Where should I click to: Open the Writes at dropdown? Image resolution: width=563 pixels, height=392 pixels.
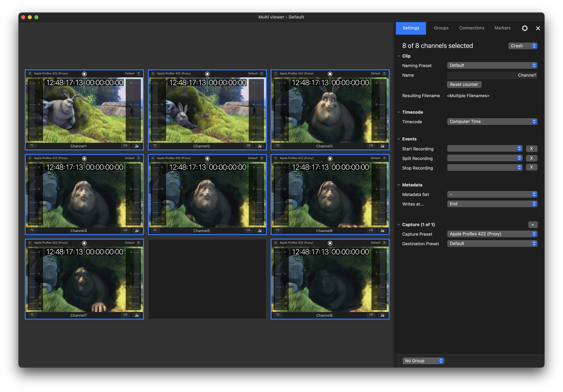click(492, 204)
